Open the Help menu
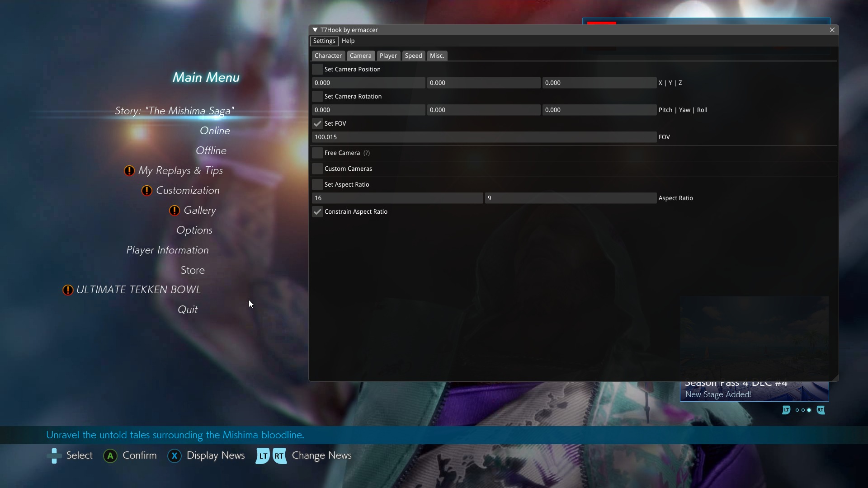 pos(348,41)
